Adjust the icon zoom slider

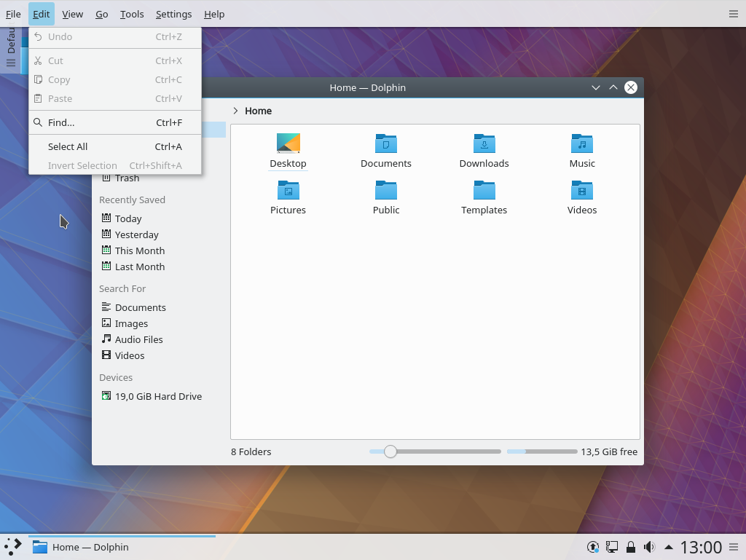click(390, 451)
